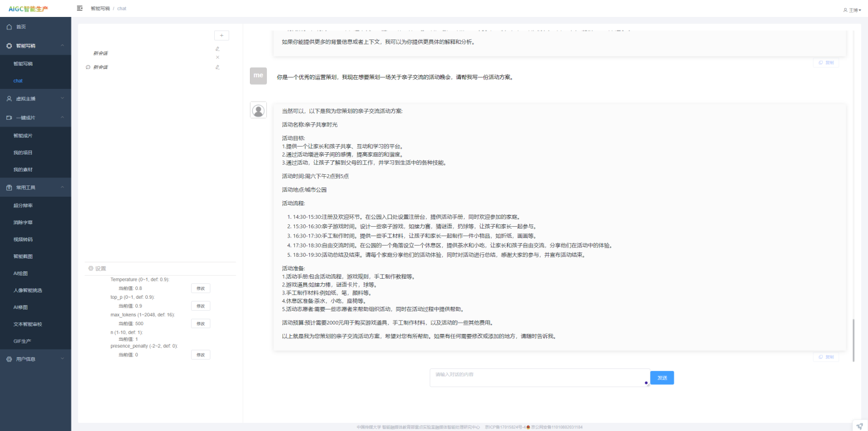Open the user account dropdown 王博
The width and height of the screenshot is (868, 431).
[x=852, y=10]
